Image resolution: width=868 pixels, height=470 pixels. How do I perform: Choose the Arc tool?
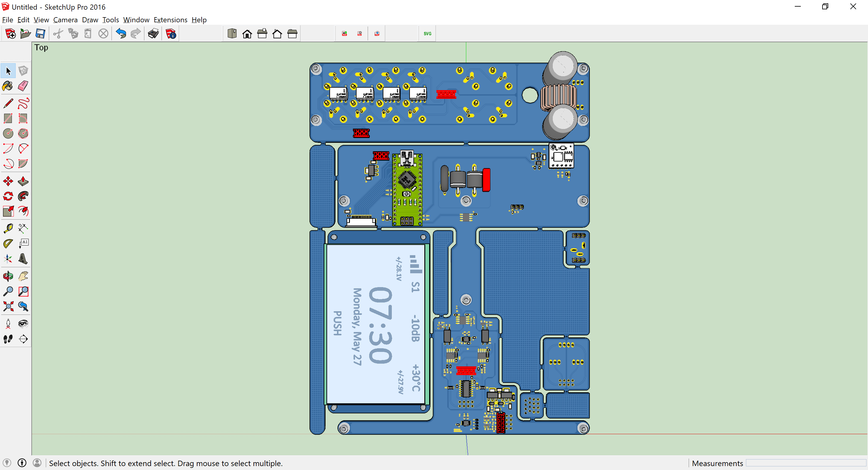[x=8, y=148]
